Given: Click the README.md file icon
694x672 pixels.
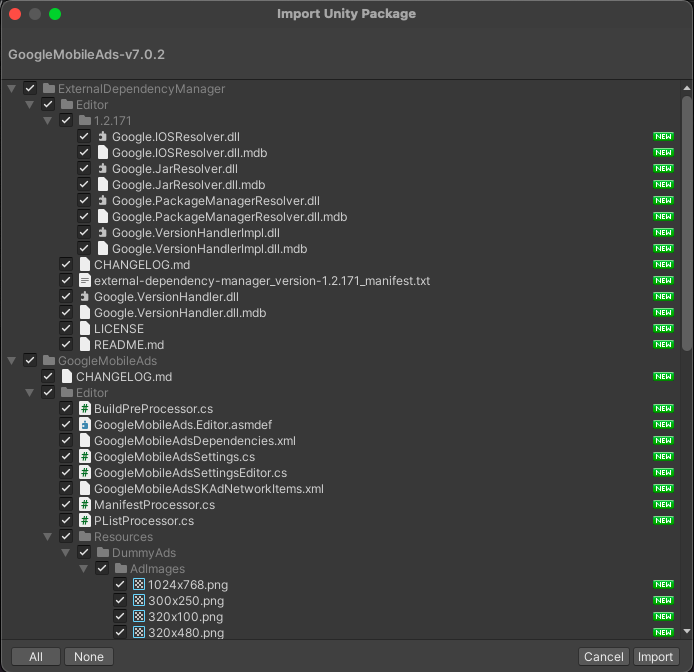Looking at the screenshot, I should (x=85, y=344).
